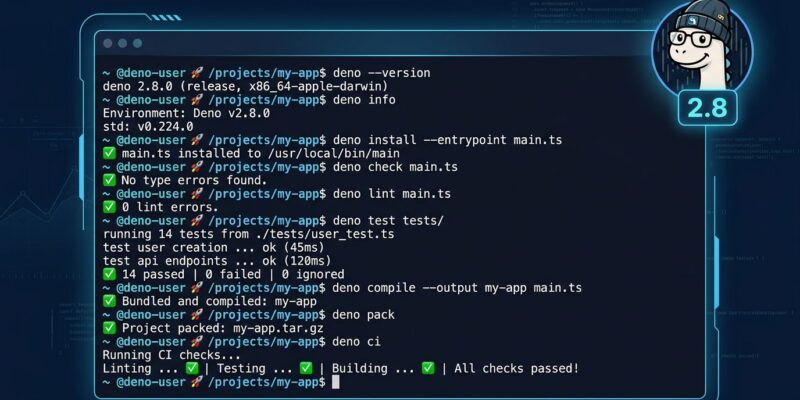The image size is (800, 400).
Task: Click the checkmark before 'Bundled and compiled'
Action: 109,302
